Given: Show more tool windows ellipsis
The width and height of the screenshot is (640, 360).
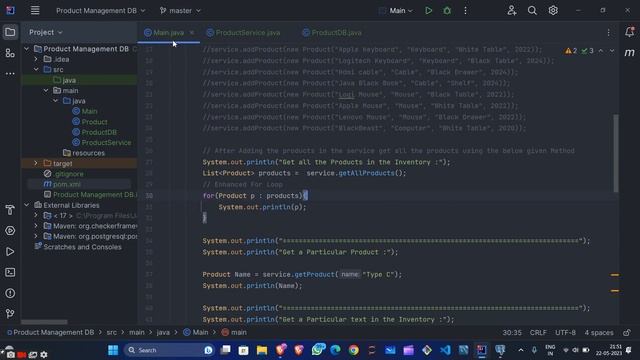Looking at the screenshot, I should pyautogui.click(x=10, y=74).
